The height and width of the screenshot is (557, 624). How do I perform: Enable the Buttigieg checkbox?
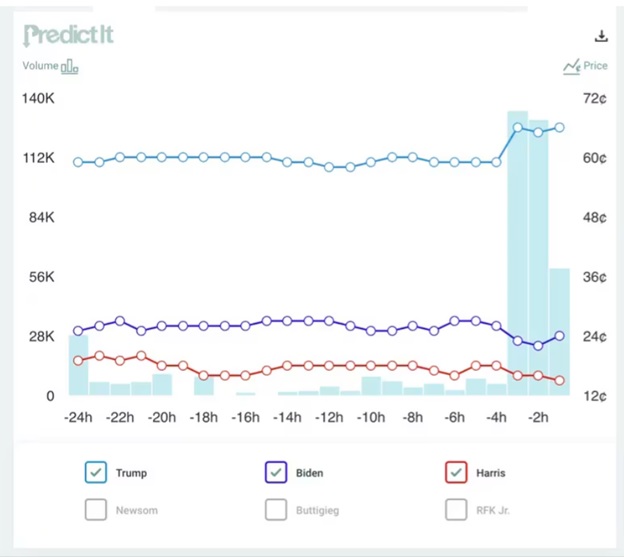pyautogui.click(x=276, y=509)
